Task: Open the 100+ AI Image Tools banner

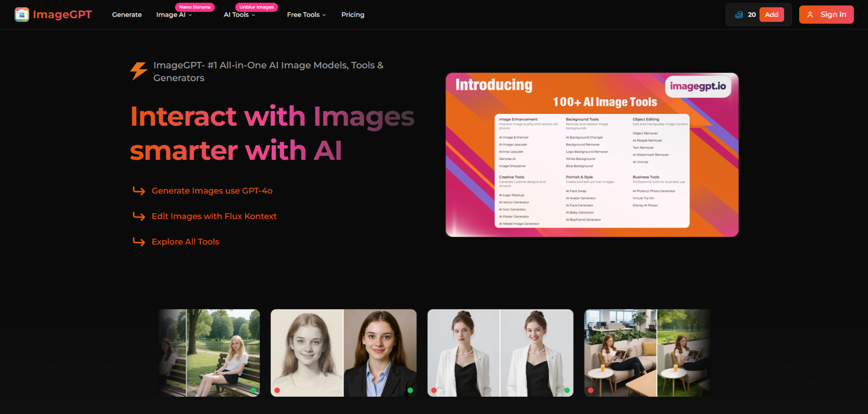Action: pos(592,155)
